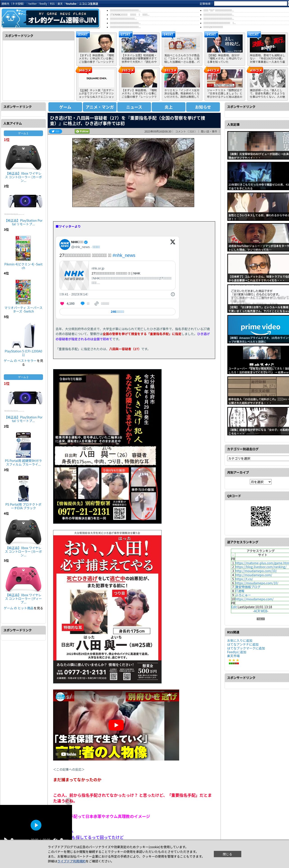
Task: Click はてなアンテナに追加 link
Action: tap(243, 644)
